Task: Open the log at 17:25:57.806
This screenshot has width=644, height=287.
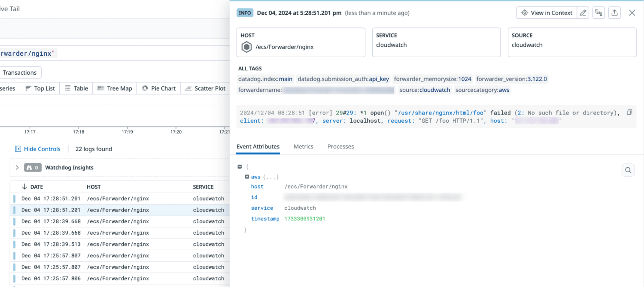Action: point(120,278)
